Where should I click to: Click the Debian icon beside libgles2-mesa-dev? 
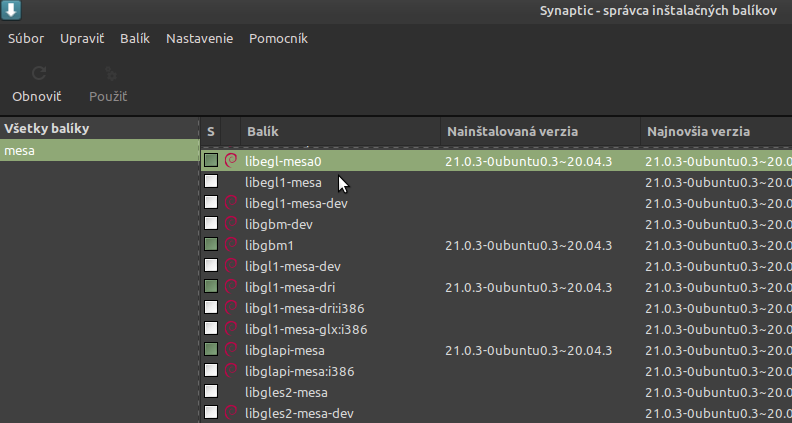(x=231, y=413)
